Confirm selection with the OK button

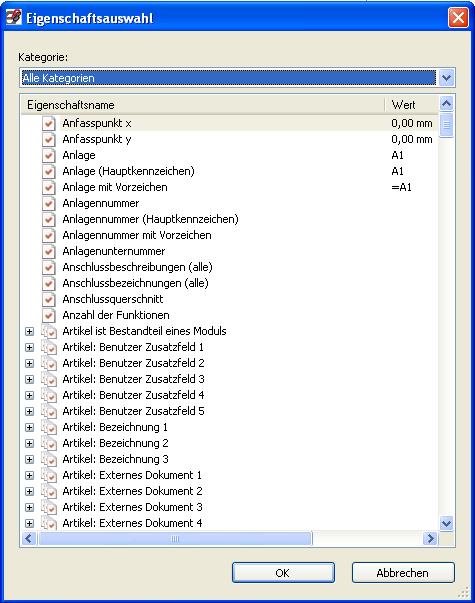283,573
